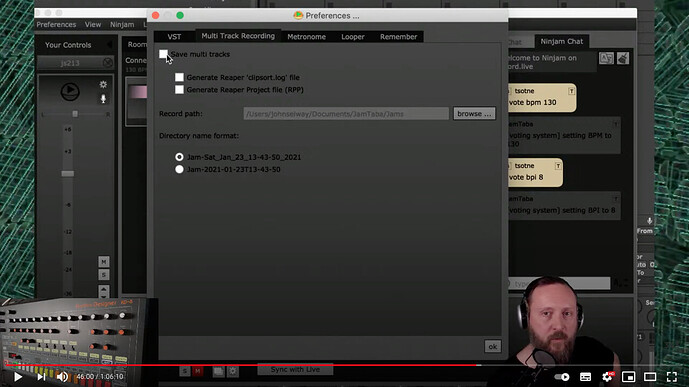
Task: Open YouTube player settings gear
Action: click(x=607, y=376)
